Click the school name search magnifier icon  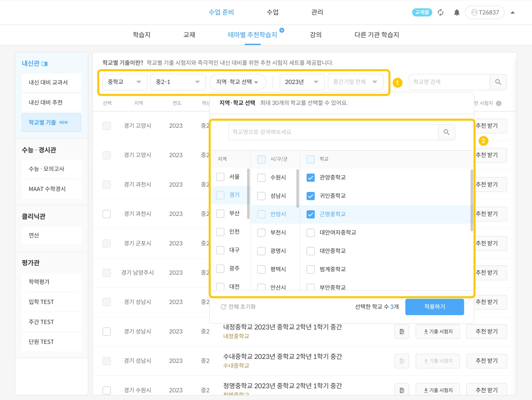[x=498, y=82]
